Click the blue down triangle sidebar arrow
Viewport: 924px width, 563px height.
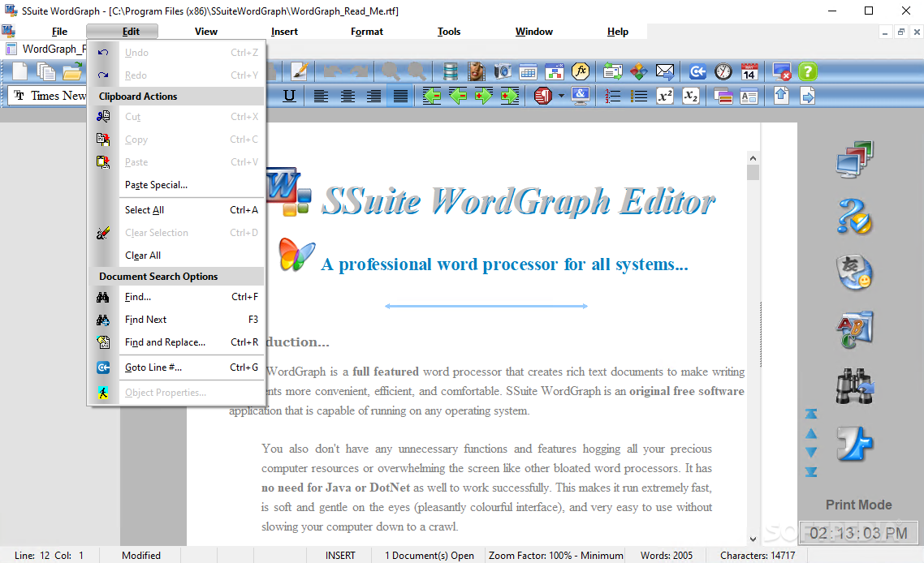tap(811, 453)
